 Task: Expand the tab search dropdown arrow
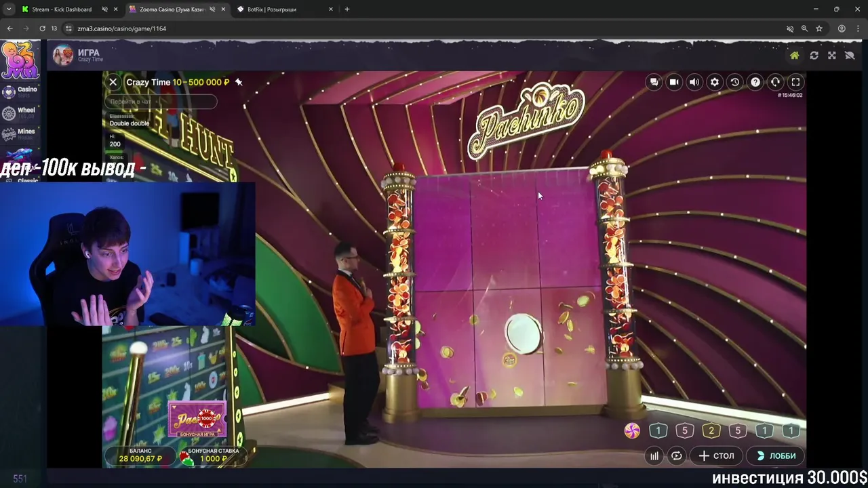pos(9,9)
